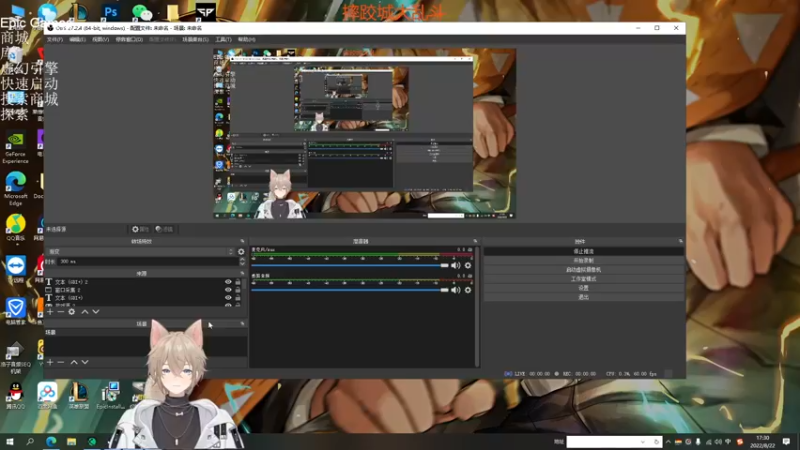
Task: Click the 启动虚拟摄像机 button
Action: click(x=584, y=269)
